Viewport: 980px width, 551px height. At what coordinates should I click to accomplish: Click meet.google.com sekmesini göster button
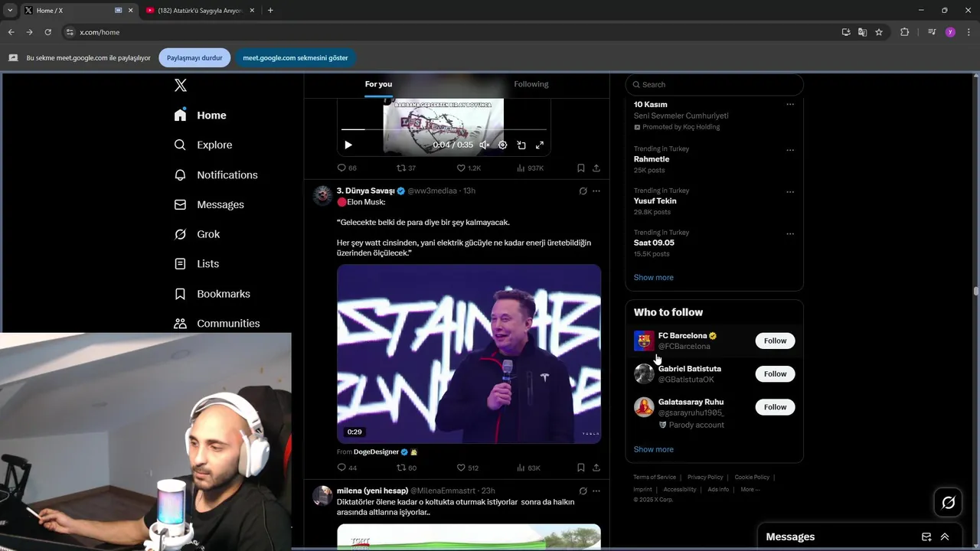(x=296, y=57)
